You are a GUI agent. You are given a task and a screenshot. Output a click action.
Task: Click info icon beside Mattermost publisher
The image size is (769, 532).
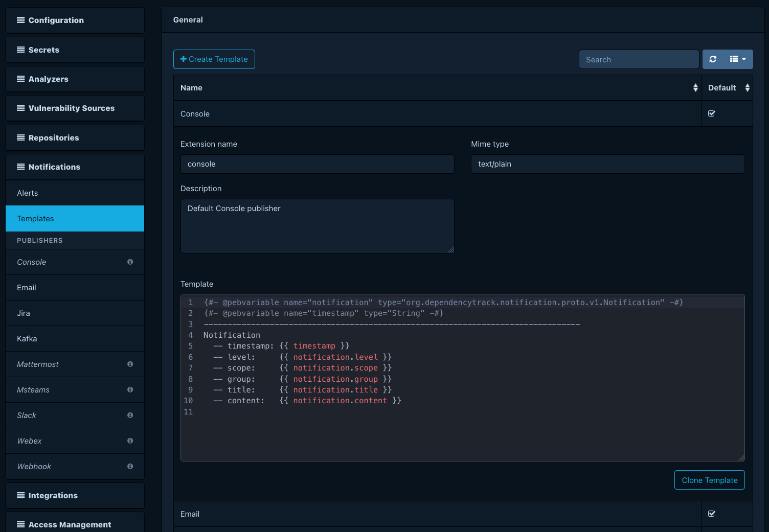[130, 364]
